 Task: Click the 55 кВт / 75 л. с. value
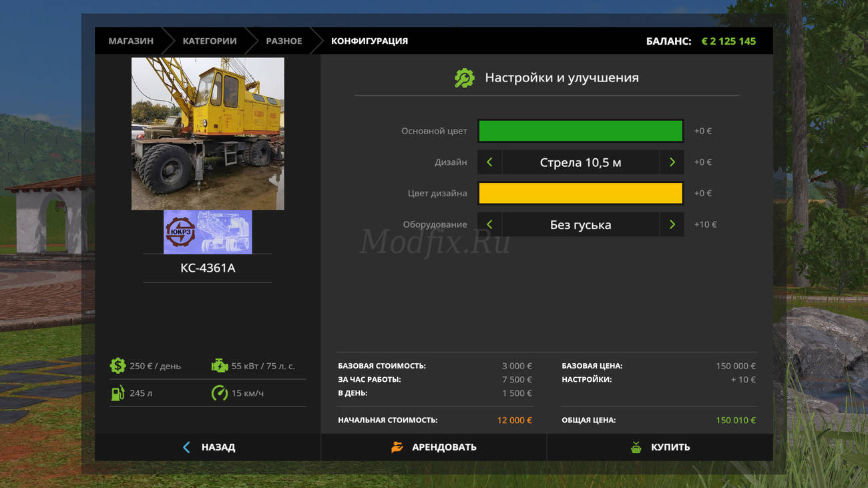coord(263,366)
